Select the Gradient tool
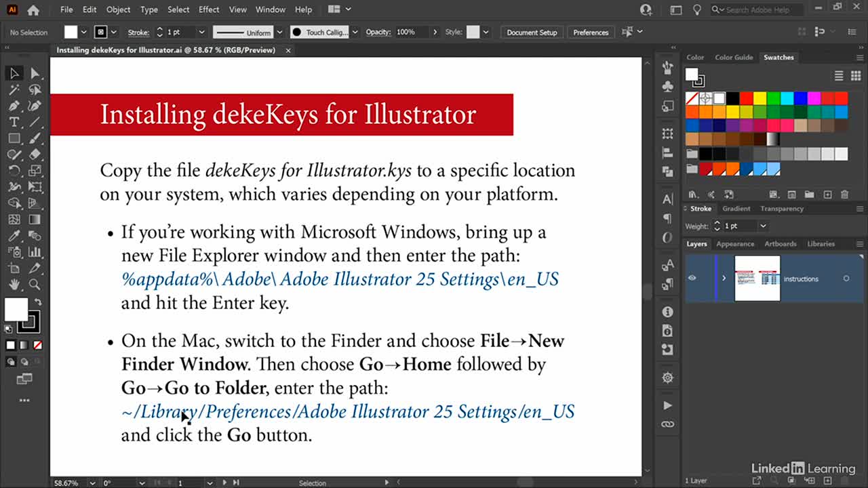The height and width of the screenshot is (488, 868). click(x=35, y=220)
